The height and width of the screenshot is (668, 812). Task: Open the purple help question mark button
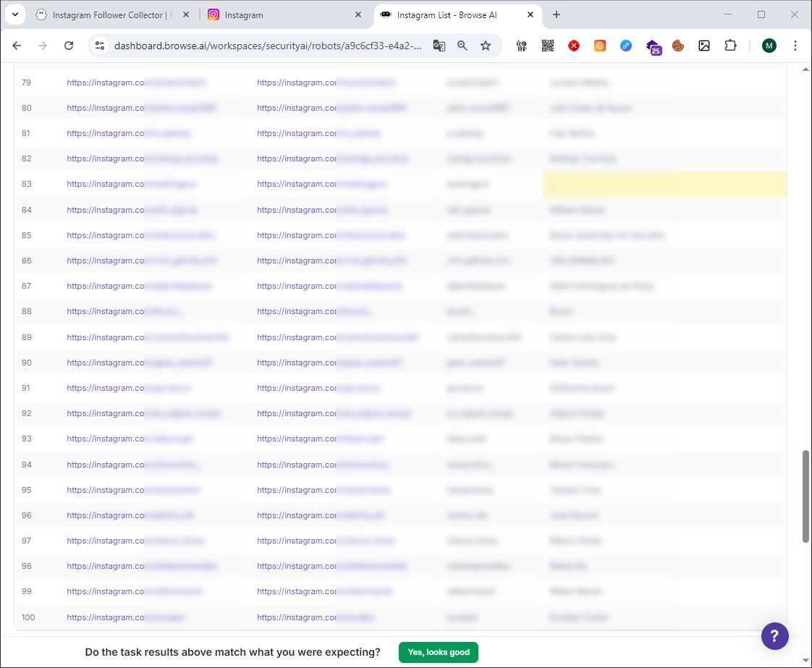(774, 636)
